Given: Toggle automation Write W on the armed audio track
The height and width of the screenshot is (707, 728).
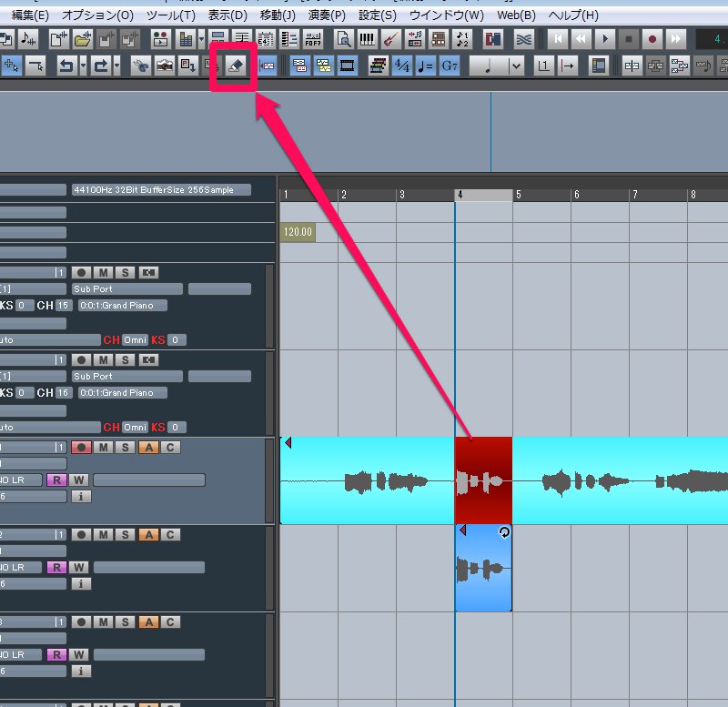Looking at the screenshot, I should coord(79,480).
